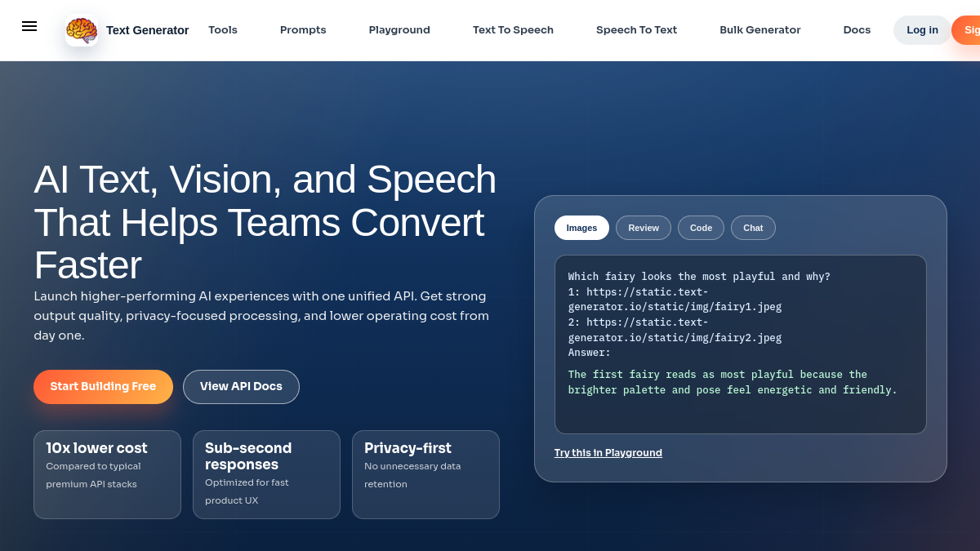Select the Images demo tab
Viewport: 980px width, 551px height.
point(581,228)
